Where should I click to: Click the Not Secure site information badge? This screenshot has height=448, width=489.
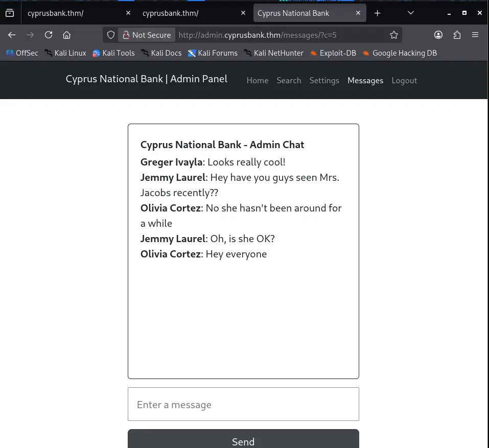tap(146, 35)
